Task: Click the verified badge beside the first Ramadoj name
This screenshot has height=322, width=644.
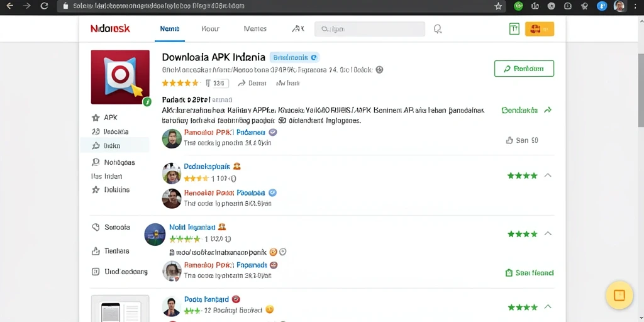Action: (x=273, y=132)
